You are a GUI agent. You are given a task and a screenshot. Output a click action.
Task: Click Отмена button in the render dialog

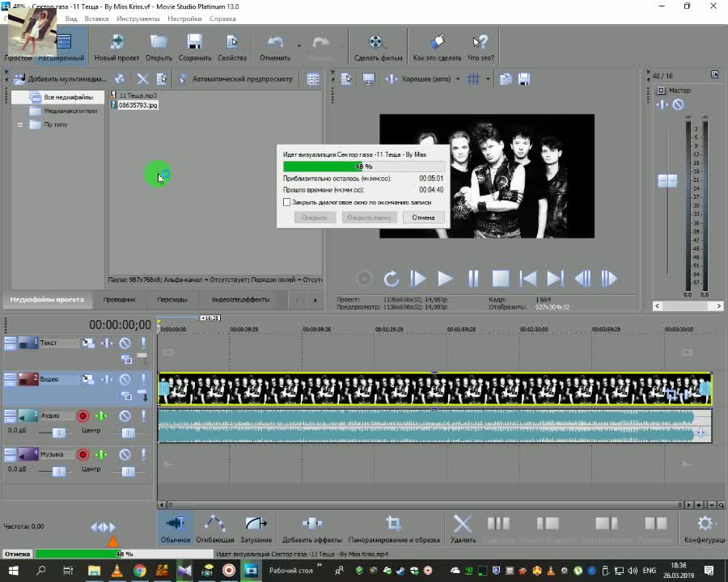tap(423, 217)
